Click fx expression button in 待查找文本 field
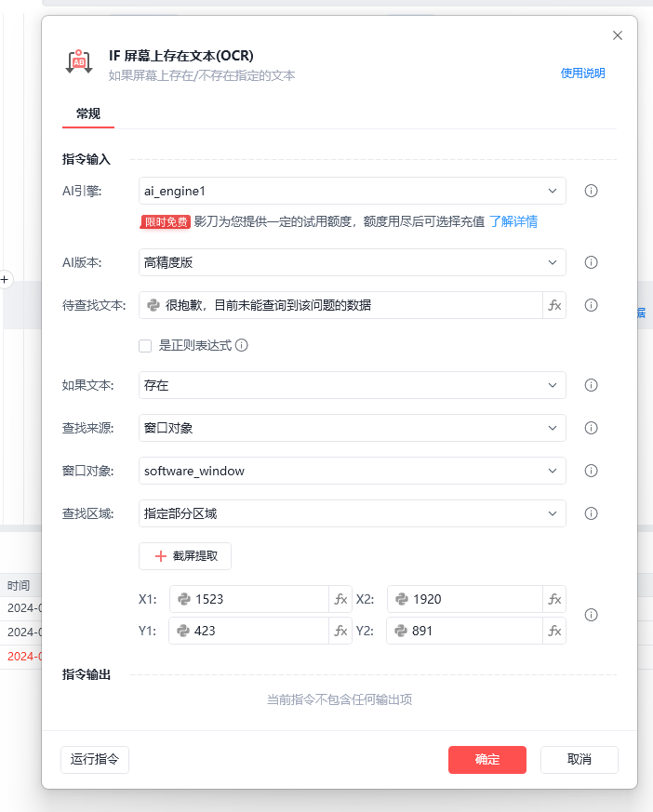The height and width of the screenshot is (812, 653). (554, 305)
